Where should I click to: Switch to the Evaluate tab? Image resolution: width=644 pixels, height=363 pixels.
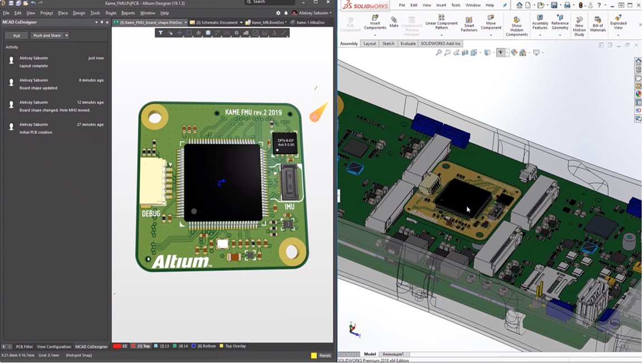tap(408, 43)
